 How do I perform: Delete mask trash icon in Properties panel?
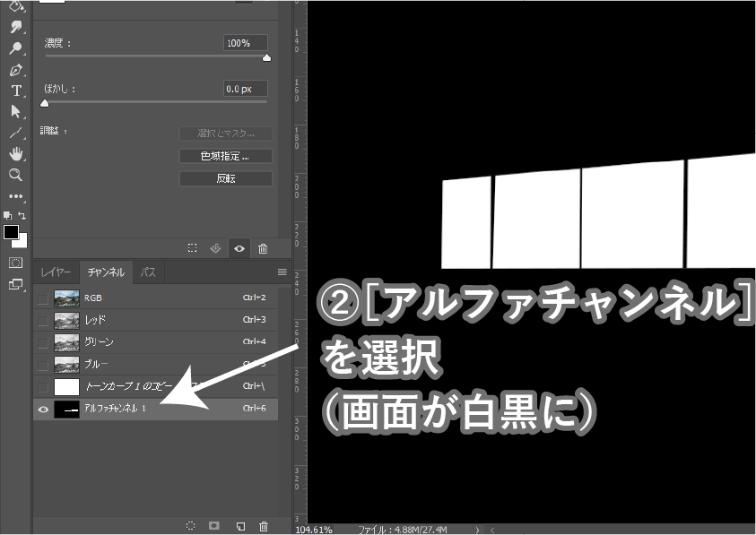click(x=263, y=248)
